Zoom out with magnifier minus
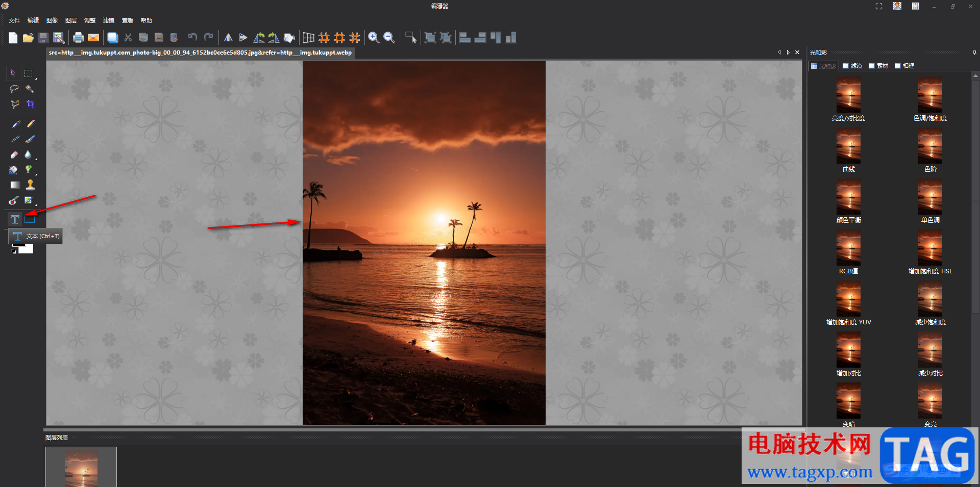Image resolution: width=980 pixels, height=487 pixels. (389, 37)
